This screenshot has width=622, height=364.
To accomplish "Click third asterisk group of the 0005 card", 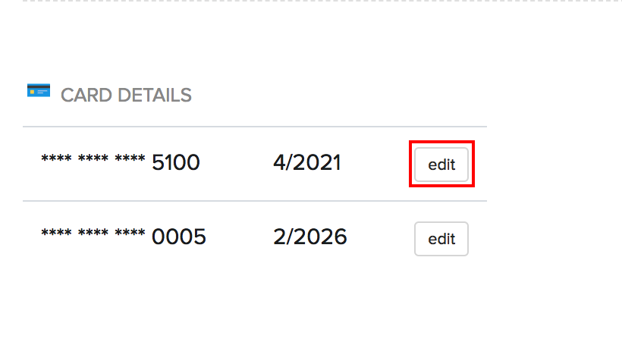I will [x=130, y=235].
